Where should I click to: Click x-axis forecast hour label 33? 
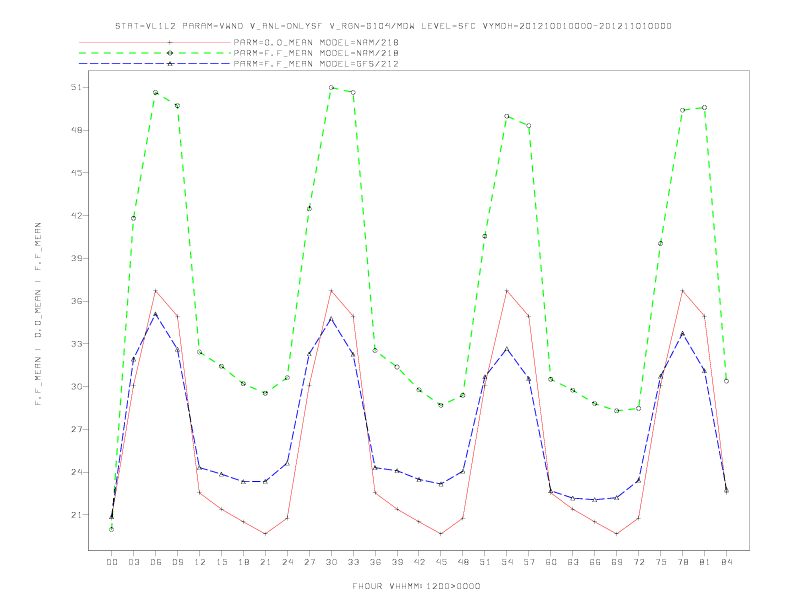pyautogui.click(x=353, y=562)
